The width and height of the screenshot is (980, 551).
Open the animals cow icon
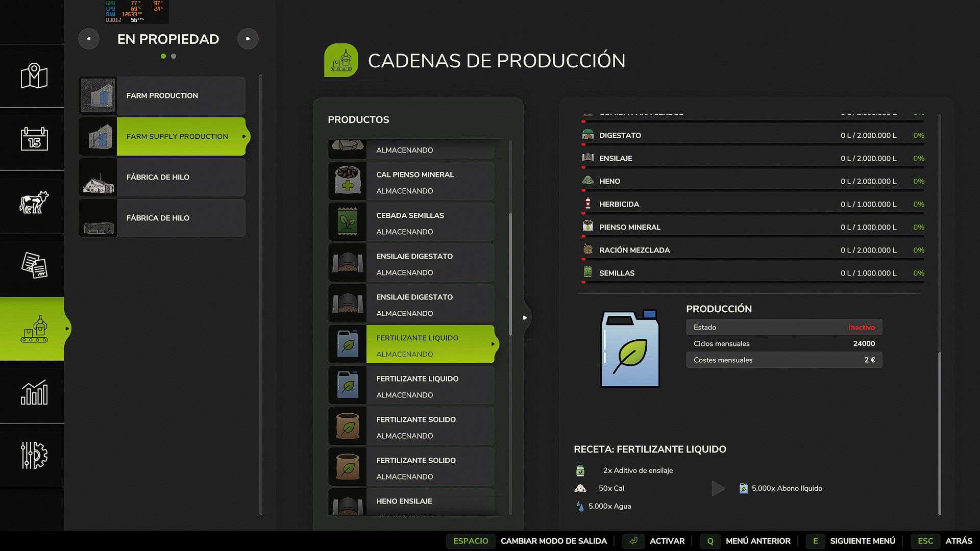[x=34, y=202]
